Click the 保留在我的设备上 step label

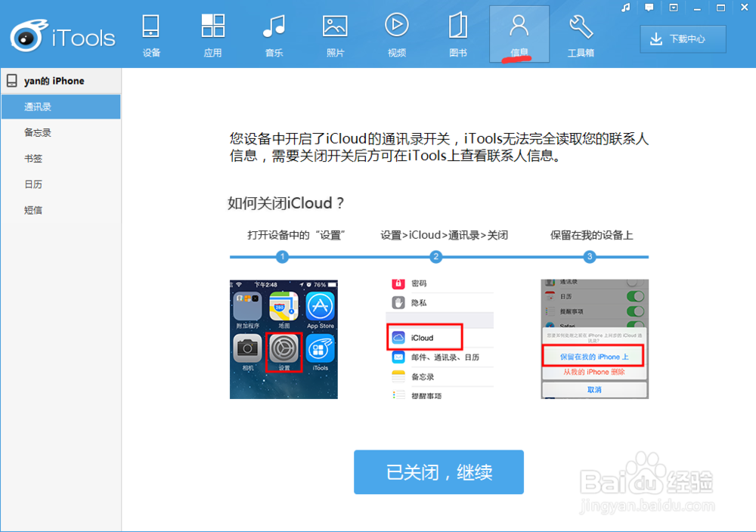592,235
